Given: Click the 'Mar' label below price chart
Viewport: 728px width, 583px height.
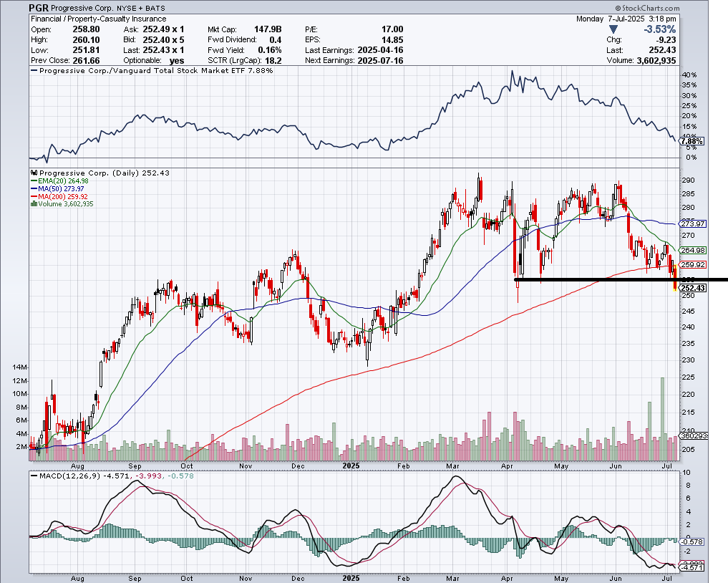Looking at the screenshot, I should (x=452, y=466).
